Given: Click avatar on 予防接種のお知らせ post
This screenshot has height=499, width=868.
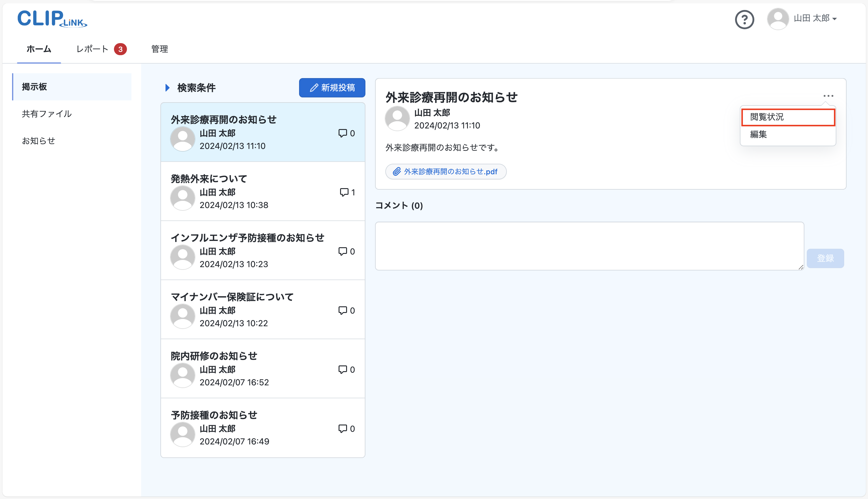Looking at the screenshot, I should tap(183, 434).
